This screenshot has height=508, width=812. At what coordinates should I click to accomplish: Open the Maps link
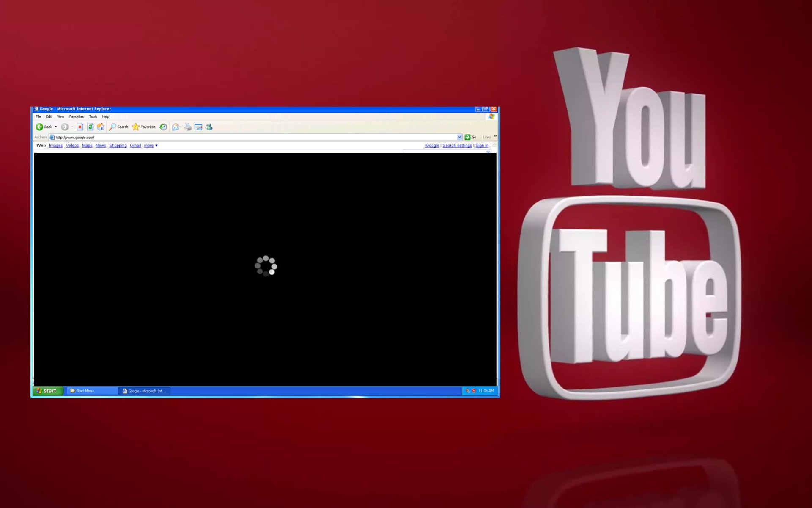pyautogui.click(x=87, y=145)
